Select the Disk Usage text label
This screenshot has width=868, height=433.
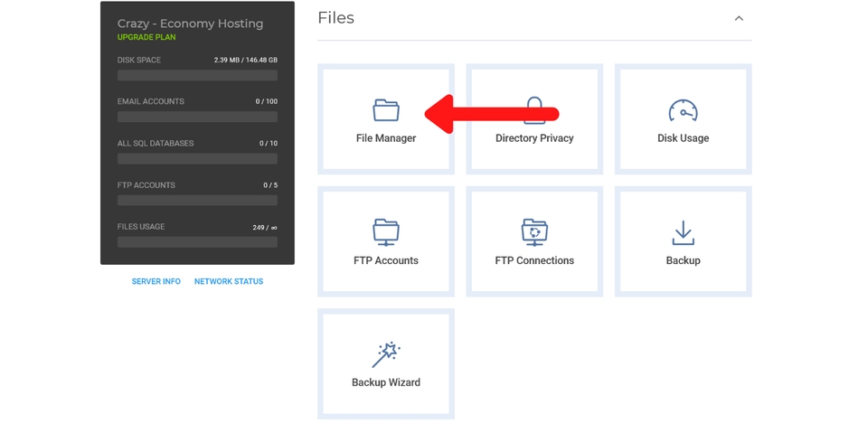pos(683,138)
